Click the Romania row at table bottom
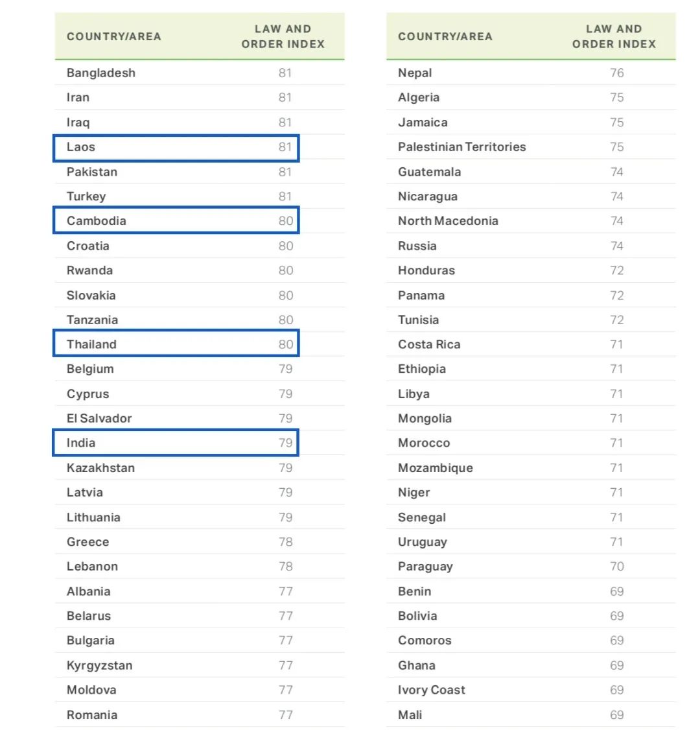The image size is (700, 730). [200, 714]
